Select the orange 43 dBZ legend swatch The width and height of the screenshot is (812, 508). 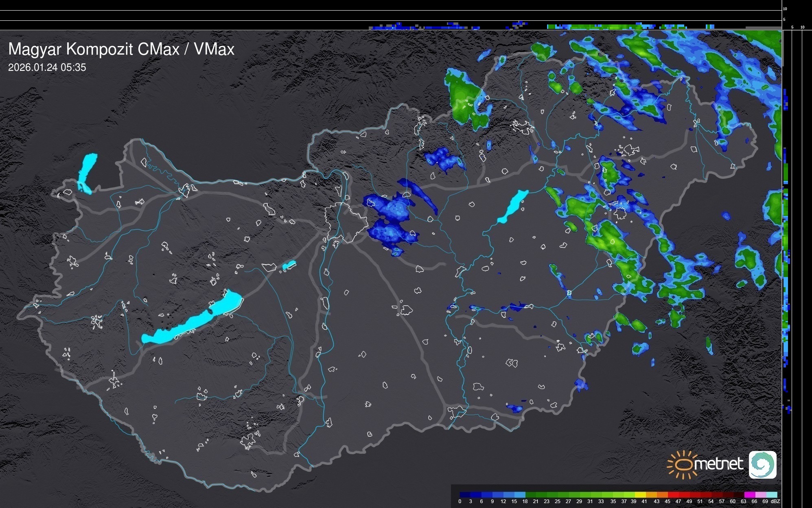point(662,495)
